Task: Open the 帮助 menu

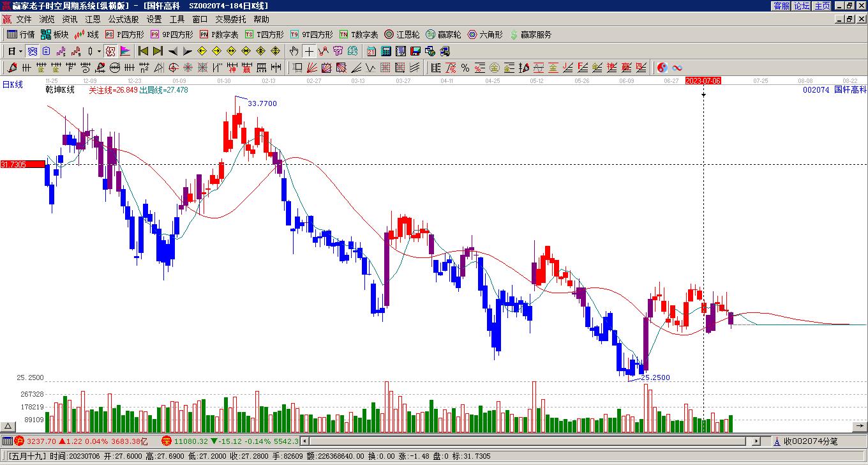Action: pos(261,19)
